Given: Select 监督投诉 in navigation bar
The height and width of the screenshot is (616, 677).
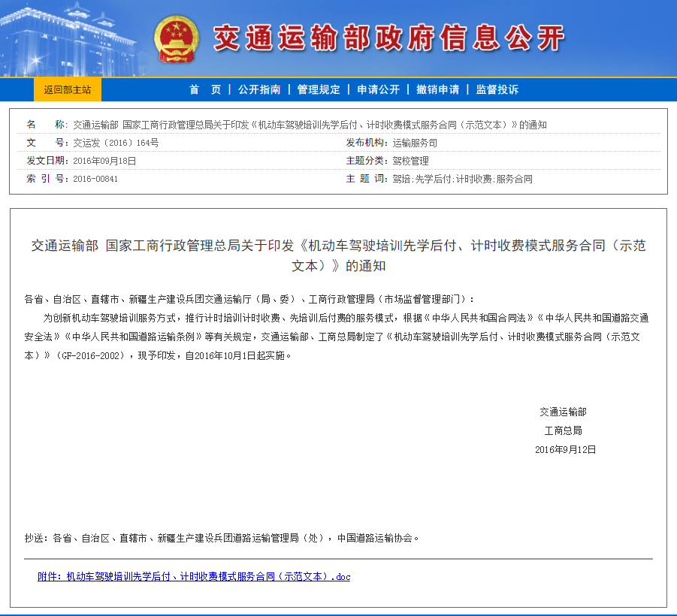Looking at the screenshot, I should (497, 89).
